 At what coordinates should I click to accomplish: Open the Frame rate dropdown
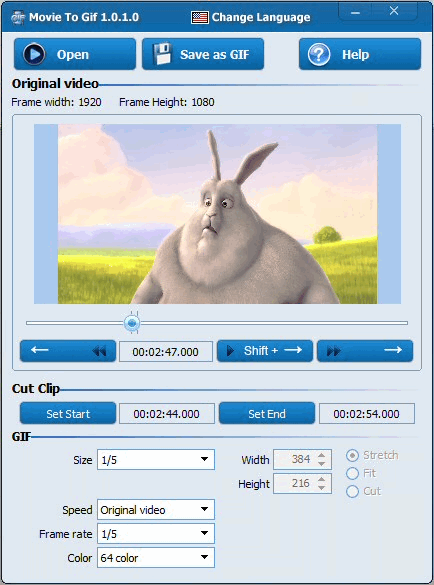[156, 534]
